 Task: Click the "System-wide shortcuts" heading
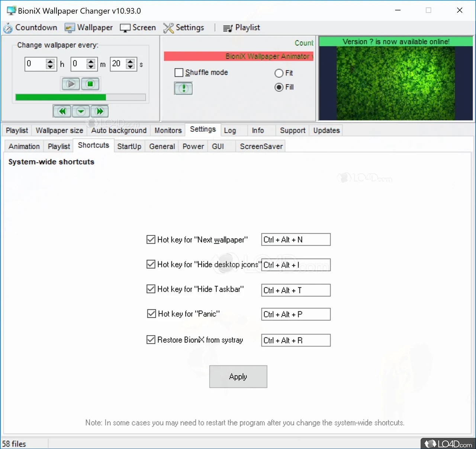(x=51, y=162)
